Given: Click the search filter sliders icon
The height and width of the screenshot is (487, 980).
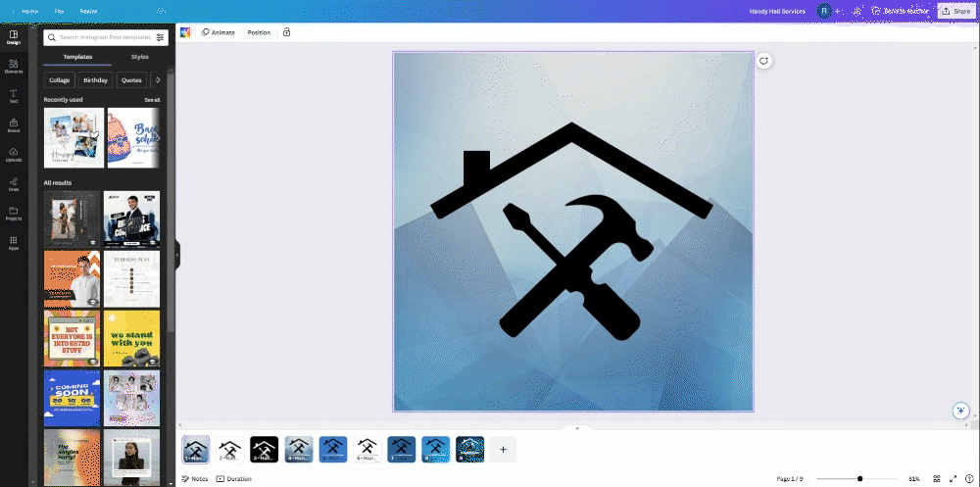Looking at the screenshot, I should (x=160, y=37).
